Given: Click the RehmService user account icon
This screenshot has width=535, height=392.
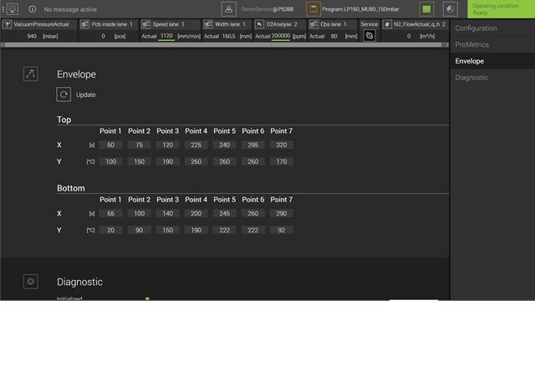Looking at the screenshot, I should 228,9.
